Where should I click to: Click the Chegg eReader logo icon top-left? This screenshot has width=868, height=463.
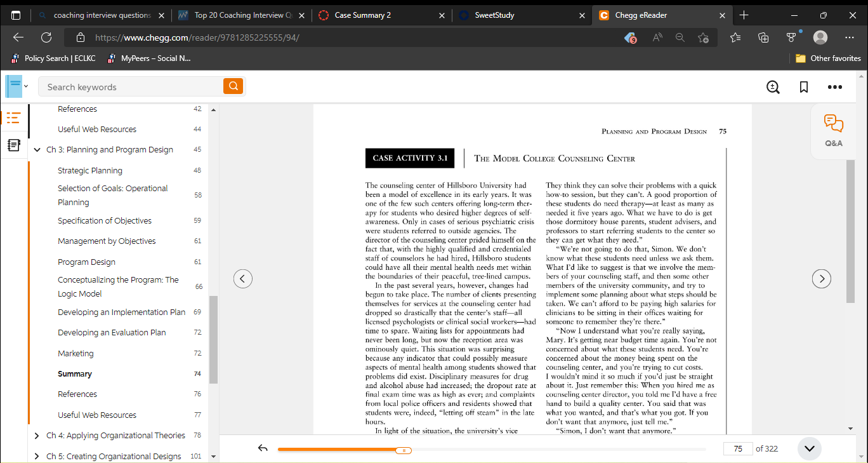point(14,86)
